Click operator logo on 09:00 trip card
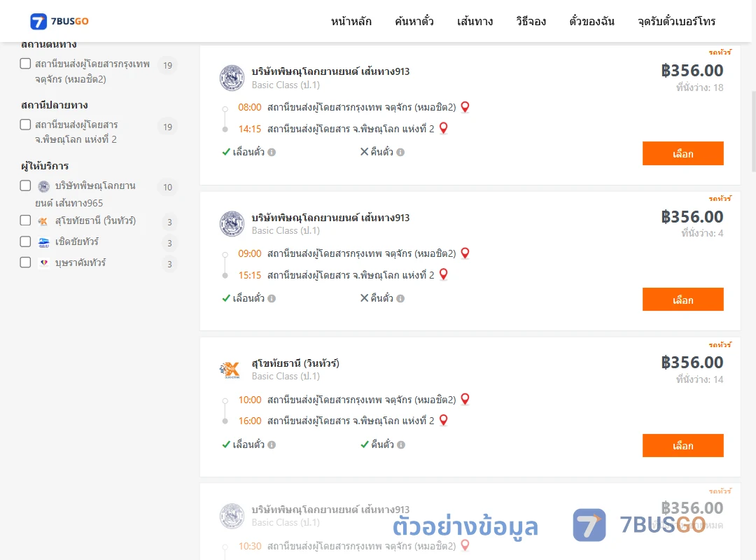This screenshot has height=560, width=756. (x=232, y=224)
